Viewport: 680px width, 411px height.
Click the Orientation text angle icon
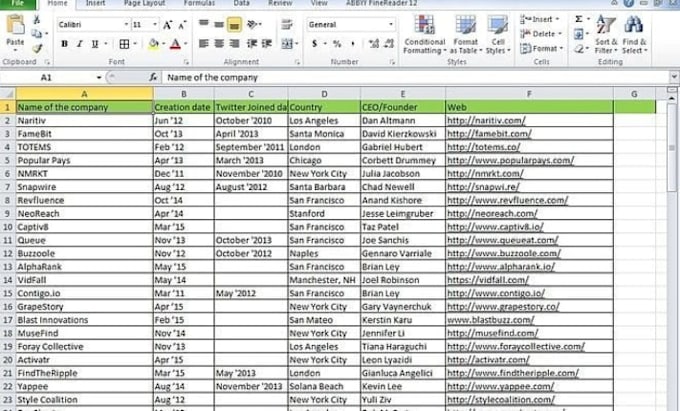(252, 24)
